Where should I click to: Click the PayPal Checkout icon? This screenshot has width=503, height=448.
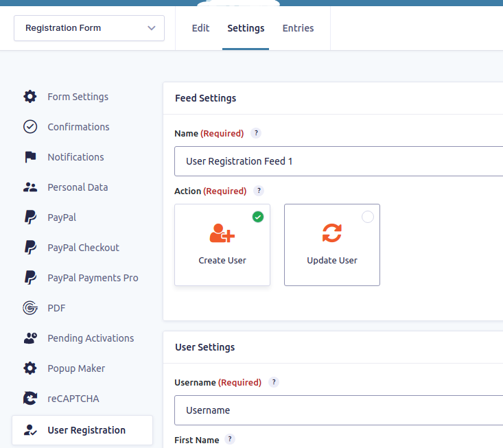(x=30, y=248)
